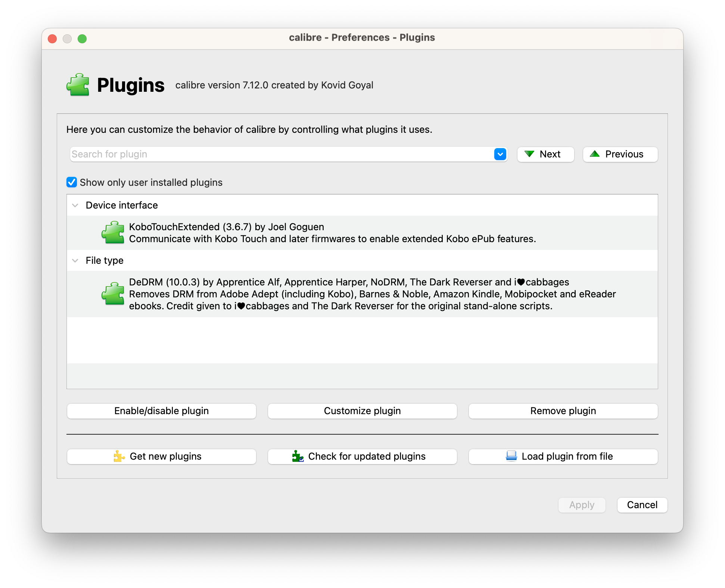The width and height of the screenshot is (725, 588).
Task: Click the yellow puzzle Get new plugins icon
Action: click(x=119, y=456)
